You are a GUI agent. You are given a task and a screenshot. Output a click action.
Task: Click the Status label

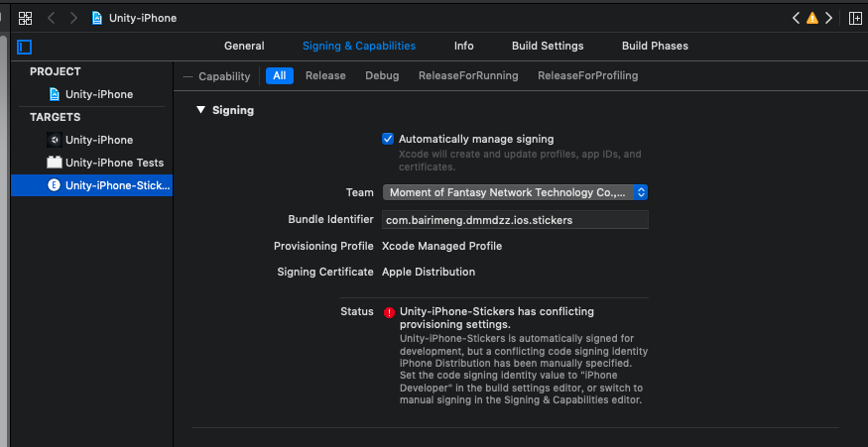pos(357,311)
